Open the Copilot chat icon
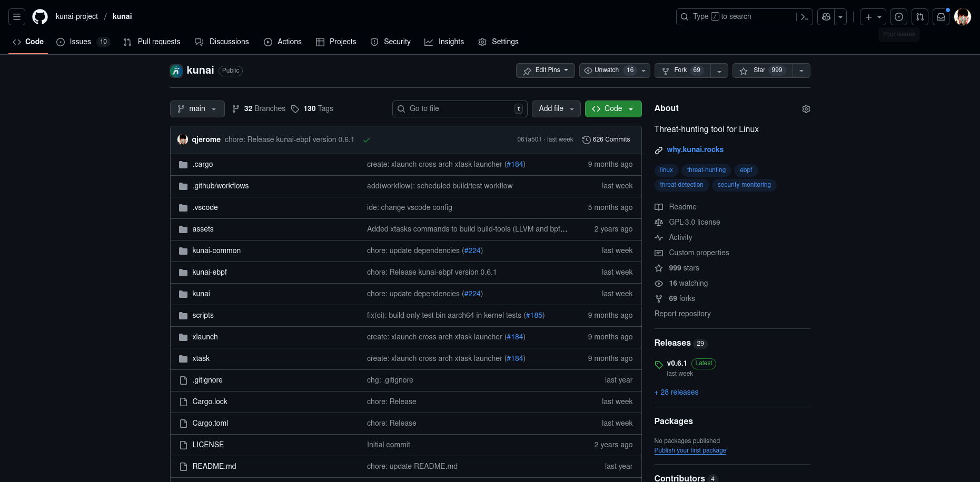This screenshot has height=482, width=980. pyautogui.click(x=826, y=17)
